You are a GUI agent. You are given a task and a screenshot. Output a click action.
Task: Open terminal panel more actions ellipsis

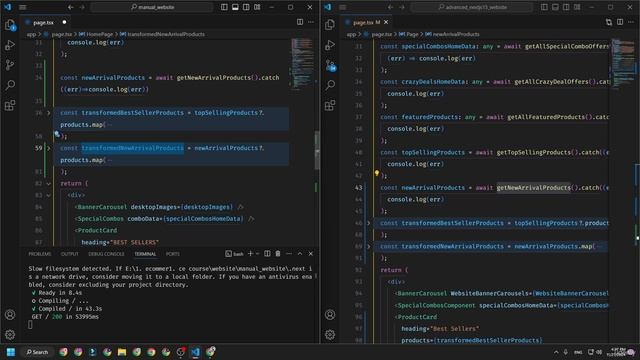pyautogui.click(x=289, y=253)
